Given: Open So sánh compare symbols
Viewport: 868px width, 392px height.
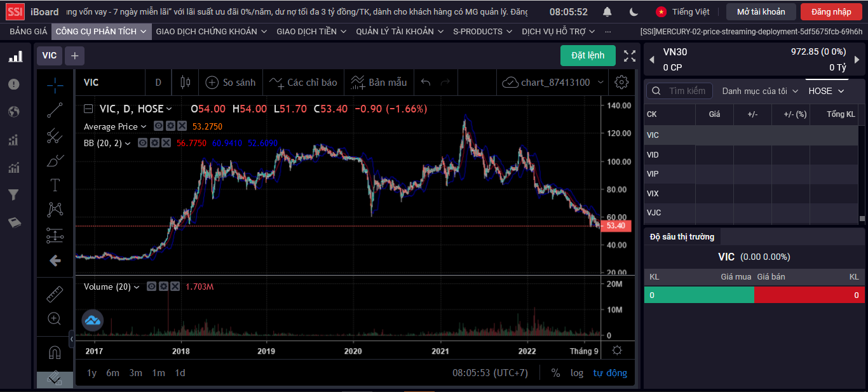Looking at the screenshot, I should coord(230,82).
